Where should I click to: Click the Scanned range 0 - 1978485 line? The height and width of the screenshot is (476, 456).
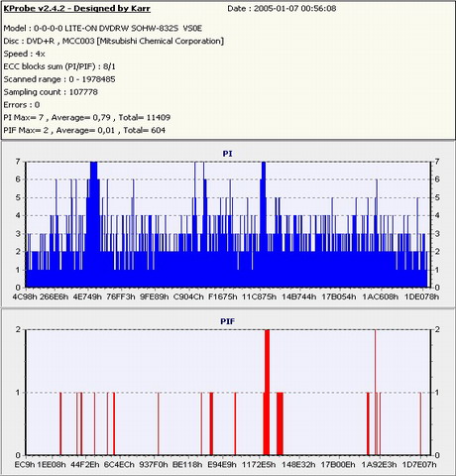click(x=59, y=79)
